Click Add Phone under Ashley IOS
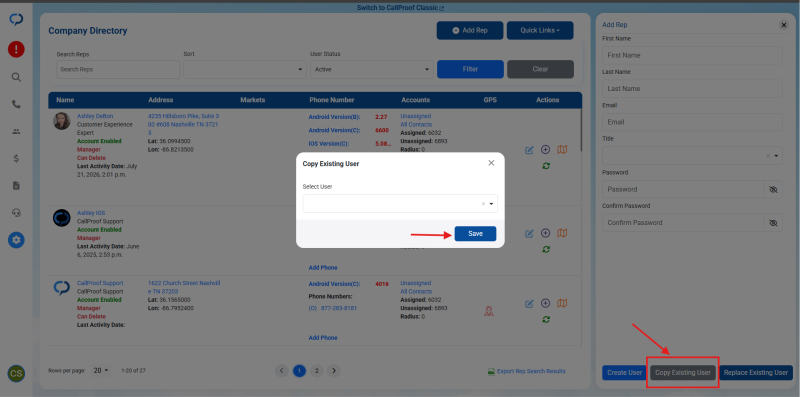Viewport: 800px width, 397px height. tap(323, 268)
